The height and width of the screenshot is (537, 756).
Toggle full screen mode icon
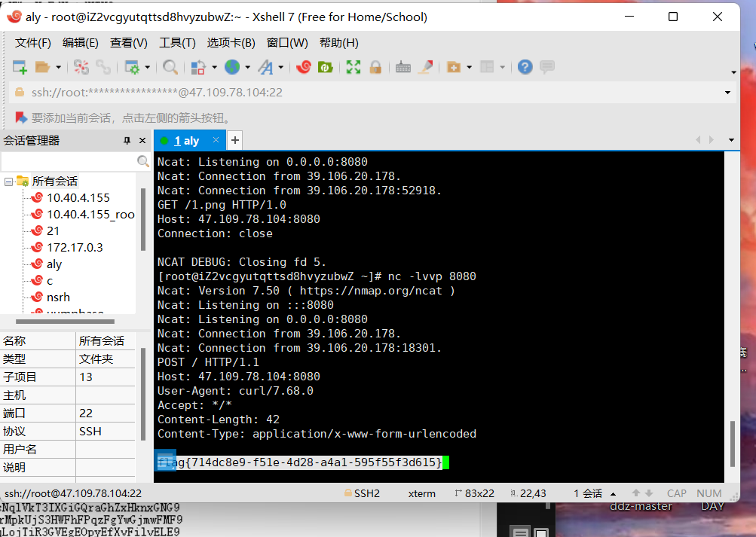click(353, 68)
